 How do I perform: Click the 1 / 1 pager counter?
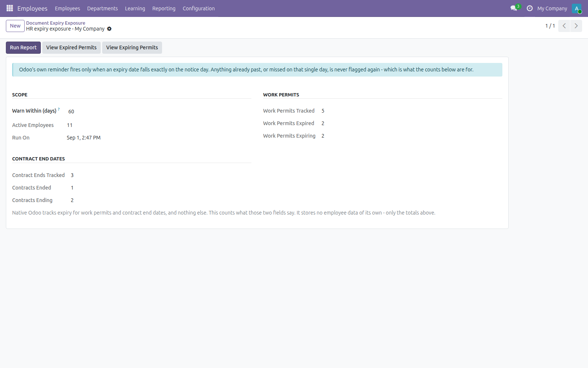tap(550, 26)
